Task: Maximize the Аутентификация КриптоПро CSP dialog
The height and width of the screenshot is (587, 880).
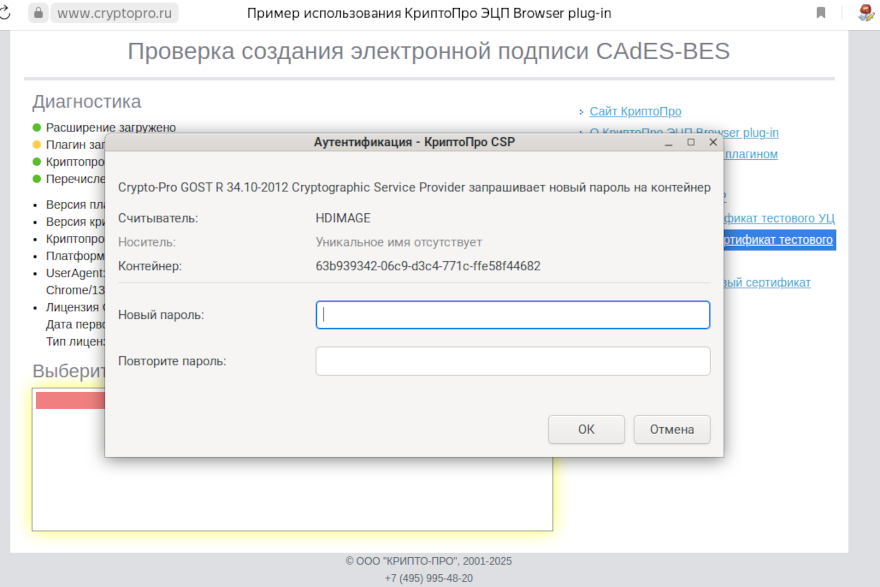Action: (x=689, y=143)
